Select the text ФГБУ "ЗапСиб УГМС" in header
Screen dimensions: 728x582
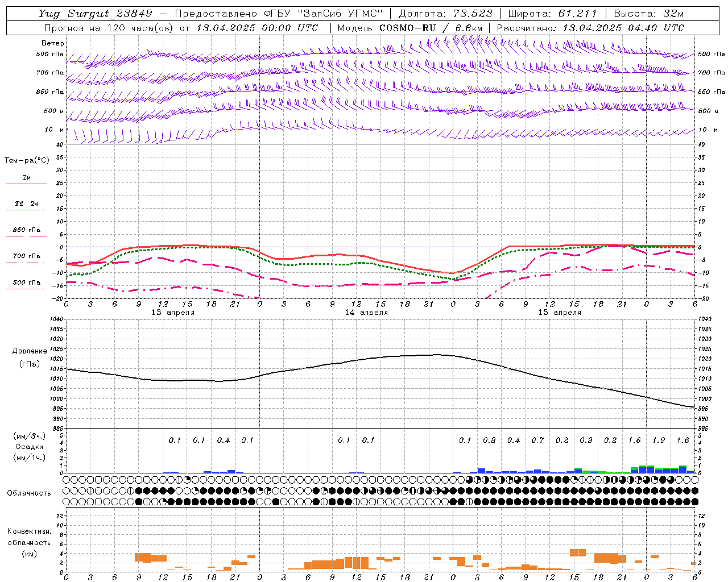[323, 14]
